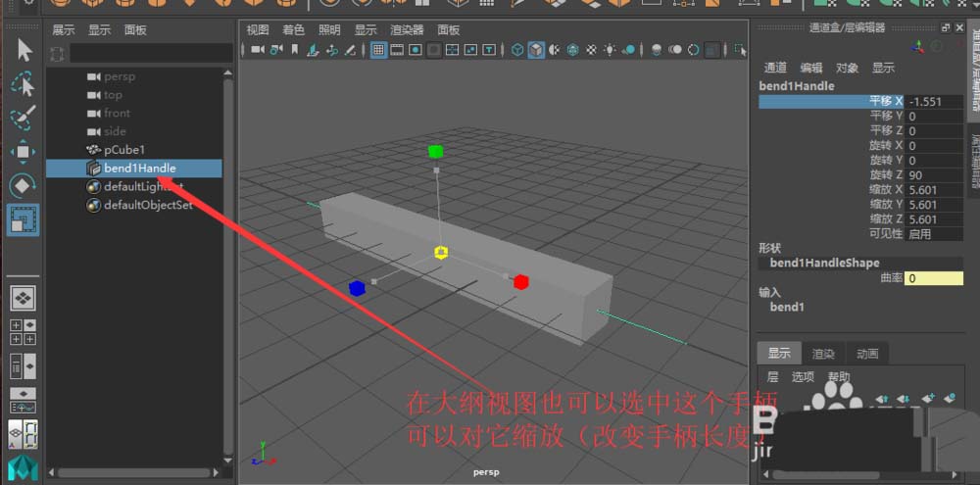This screenshot has height=485, width=980.
Task: Toggle 2D pan/zoom icon
Action: point(333,49)
